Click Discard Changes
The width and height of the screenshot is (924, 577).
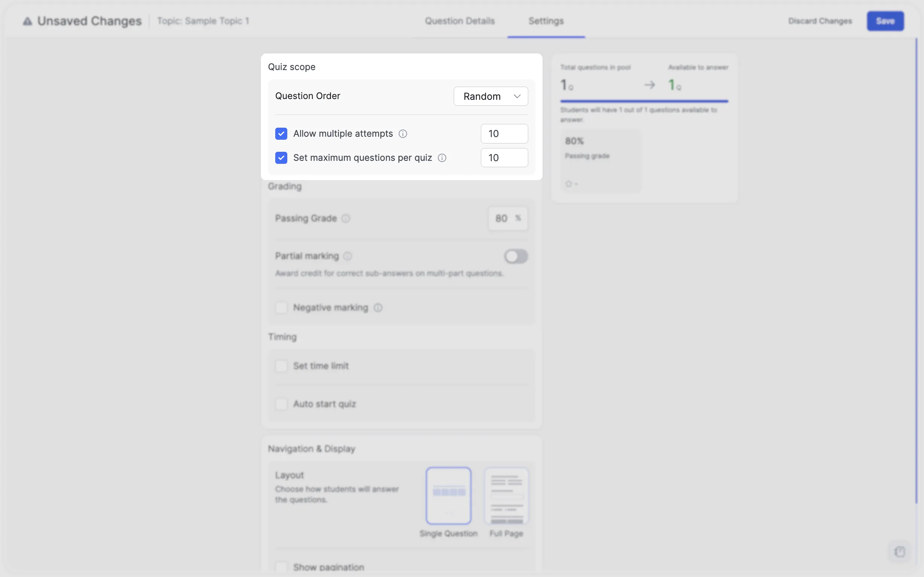820,21
